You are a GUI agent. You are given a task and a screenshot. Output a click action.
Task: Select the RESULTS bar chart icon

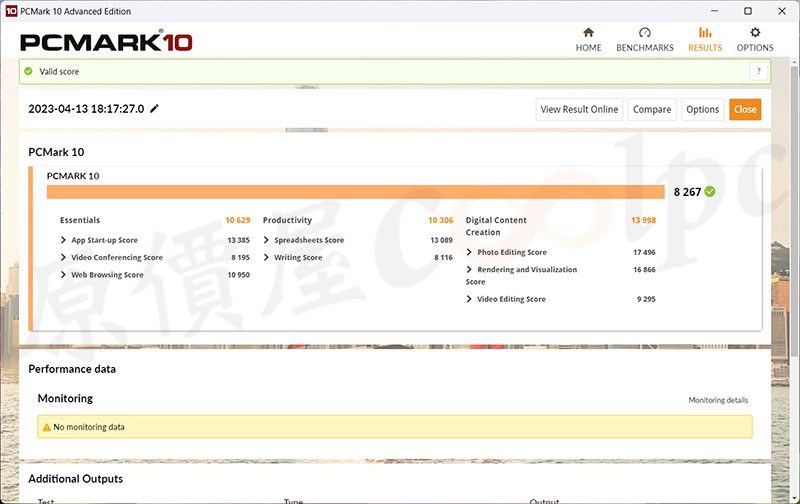coord(705,33)
